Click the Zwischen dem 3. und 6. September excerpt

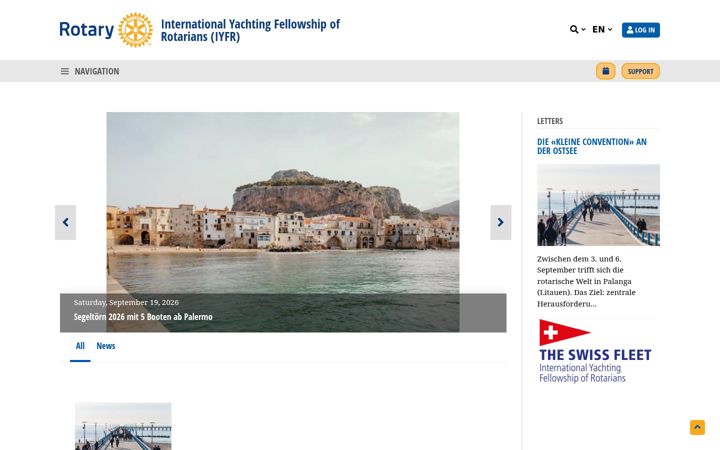(586, 281)
